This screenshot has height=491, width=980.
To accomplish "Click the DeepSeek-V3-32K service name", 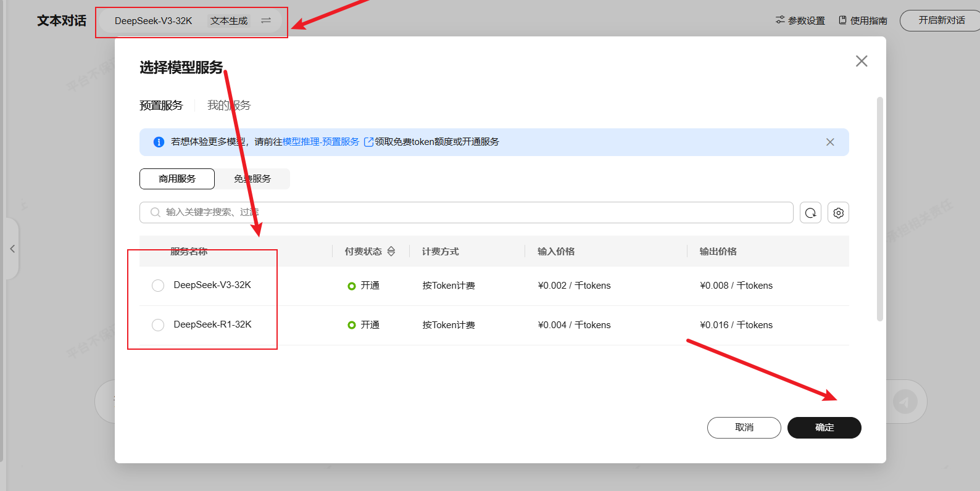I will [x=212, y=285].
